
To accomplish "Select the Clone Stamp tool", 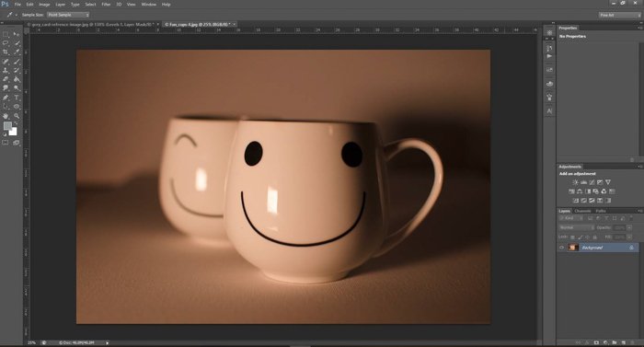I will (x=6, y=70).
